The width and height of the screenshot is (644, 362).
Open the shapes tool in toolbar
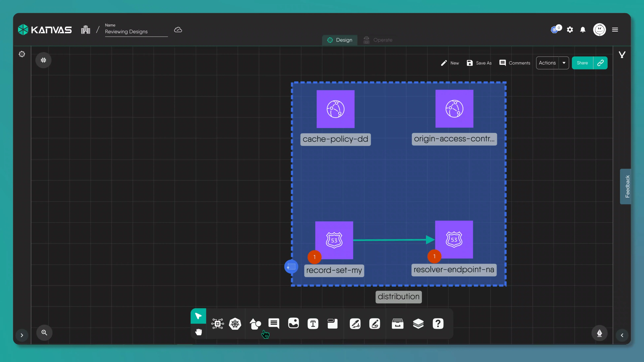coord(255,324)
